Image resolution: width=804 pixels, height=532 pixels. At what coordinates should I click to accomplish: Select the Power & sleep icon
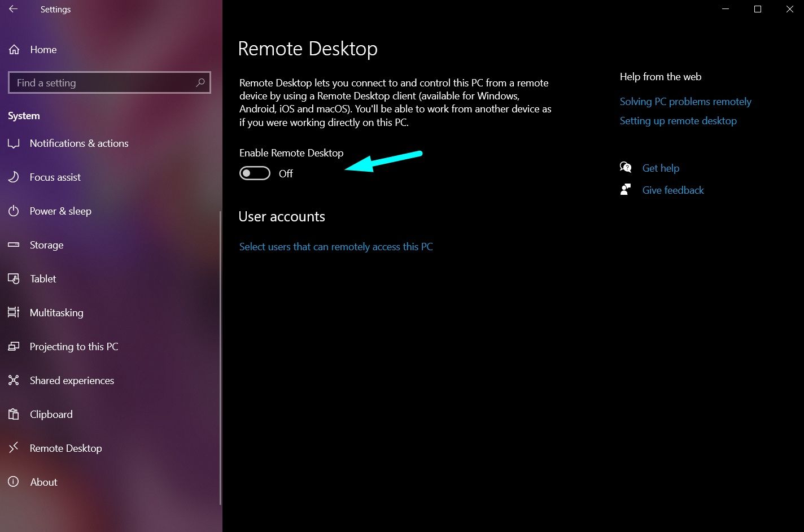[14, 211]
